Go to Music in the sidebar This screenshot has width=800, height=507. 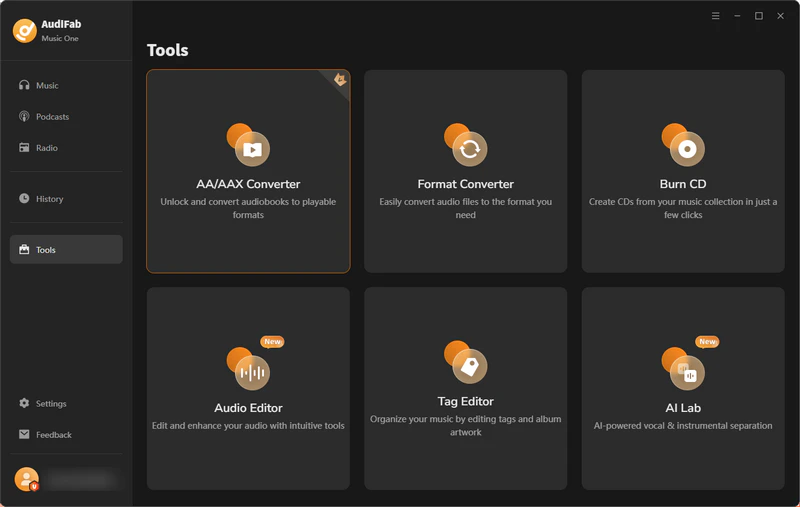(66, 85)
